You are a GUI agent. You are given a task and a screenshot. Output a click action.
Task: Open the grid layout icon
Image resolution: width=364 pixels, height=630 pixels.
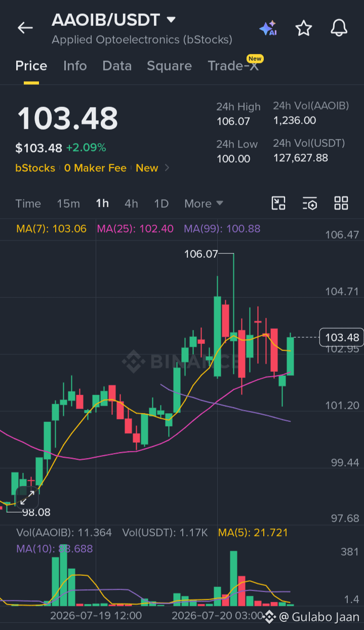(341, 204)
